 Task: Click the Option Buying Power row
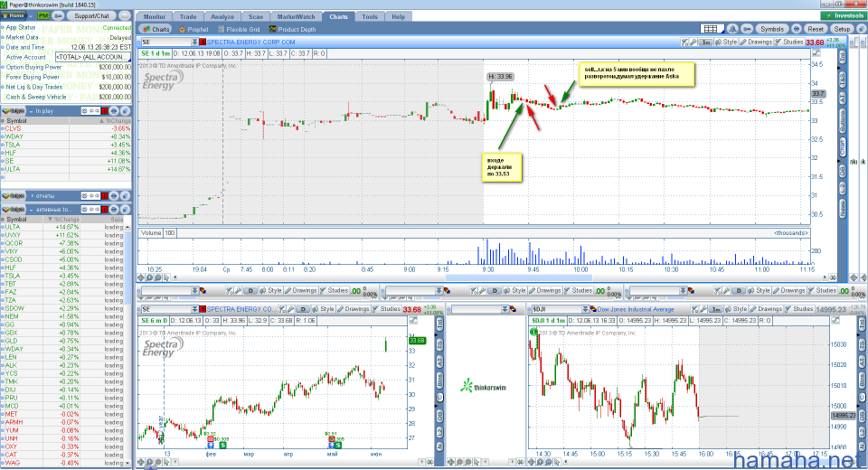pyautogui.click(x=66, y=67)
